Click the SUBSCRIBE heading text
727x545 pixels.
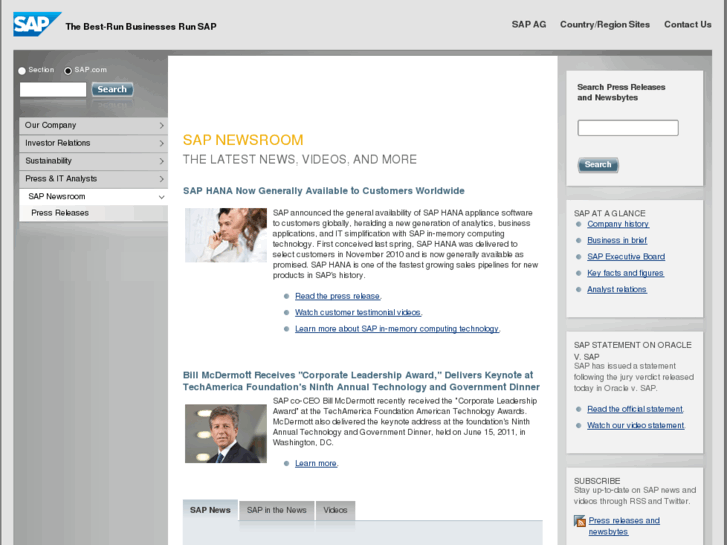click(597, 481)
